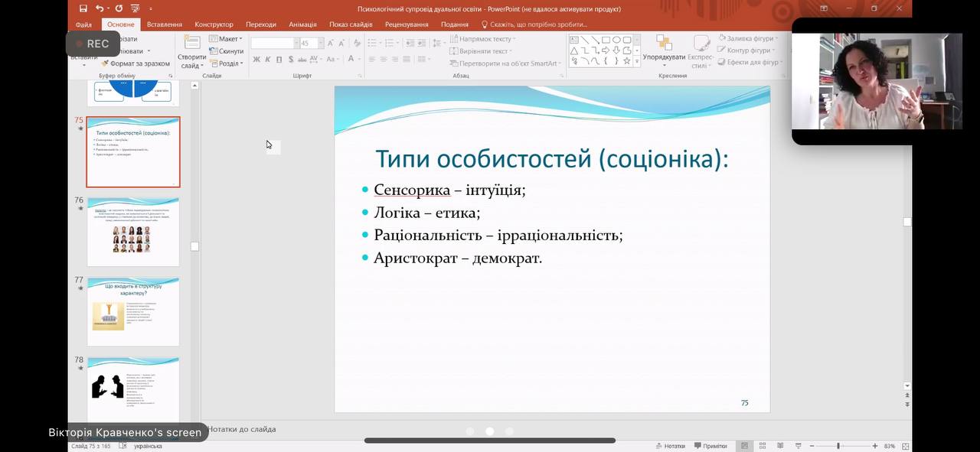This screenshot has height=452, width=980.
Task: Click the Arrange (Упорядкувати) icon
Action: [x=664, y=50]
